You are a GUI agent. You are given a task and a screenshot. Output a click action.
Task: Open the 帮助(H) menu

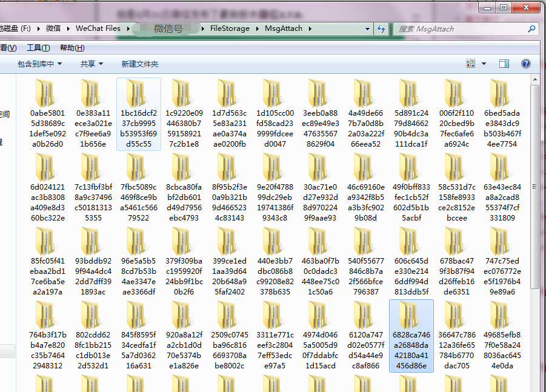click(x=72, y=48)
